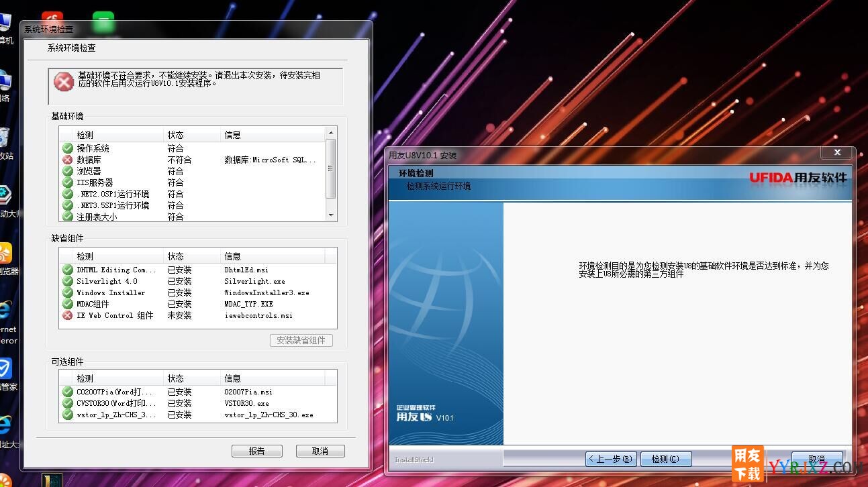
Task: Click the 状态 column header in 基础环境 list
Action: pyautogui.click(x=193, y=135)
